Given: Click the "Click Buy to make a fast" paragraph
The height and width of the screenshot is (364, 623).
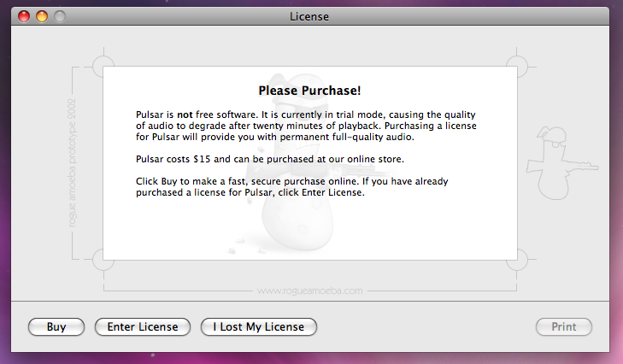Looking at the screenshot, I should (x=292, y=187).
